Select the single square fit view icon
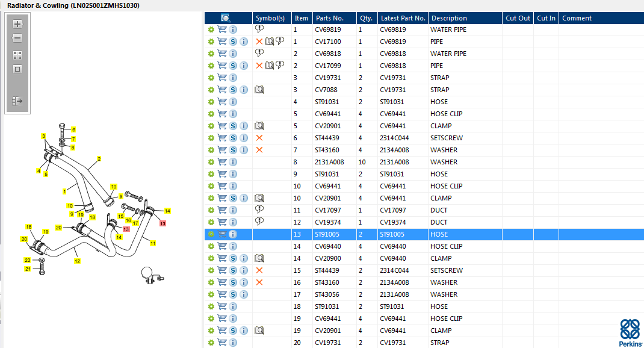The width and height of the screenshot is (644, 348). pos(17,69)
